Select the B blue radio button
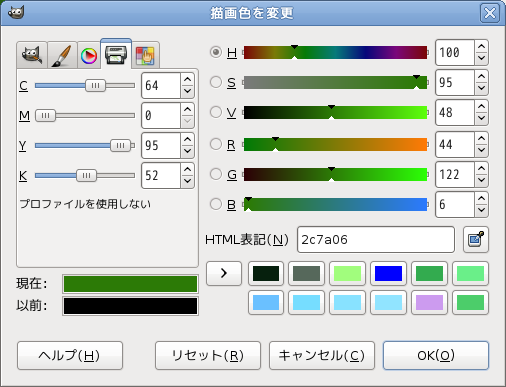The image size is (506, 387). (216, 204)
